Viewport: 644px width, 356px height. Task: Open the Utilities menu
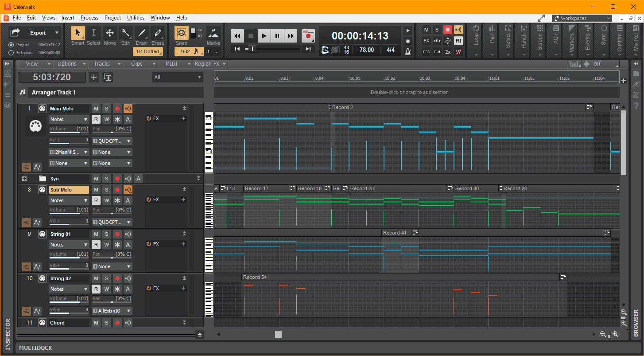click(136, 18)
